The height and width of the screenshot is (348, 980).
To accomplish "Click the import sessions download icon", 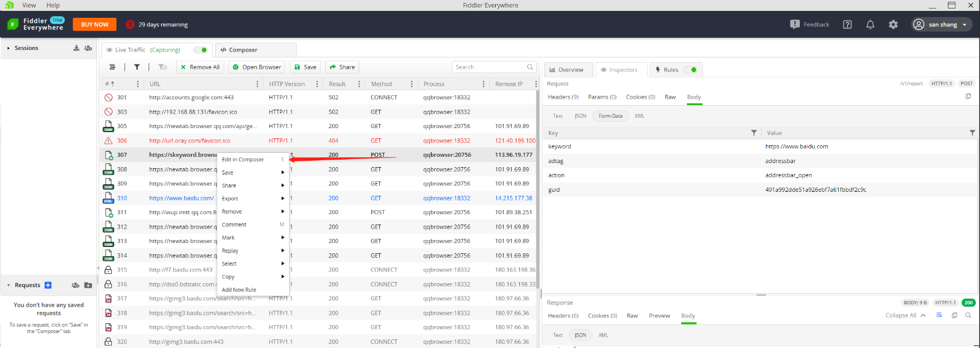I will [76, 48].
